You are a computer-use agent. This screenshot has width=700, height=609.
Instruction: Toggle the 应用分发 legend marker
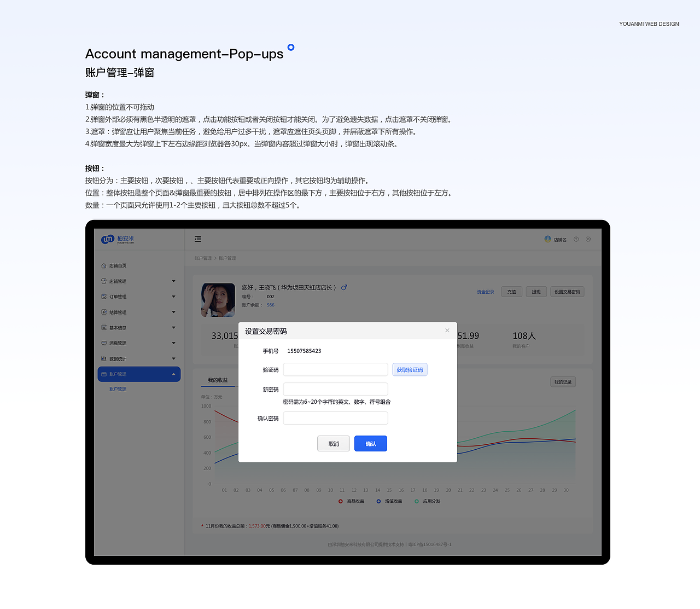[417, 501]
